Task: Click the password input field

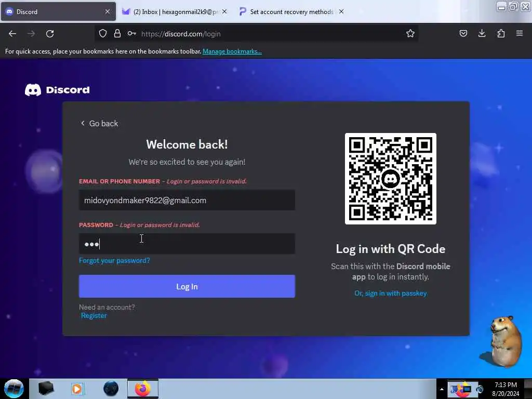Action: tap(187, 244)
